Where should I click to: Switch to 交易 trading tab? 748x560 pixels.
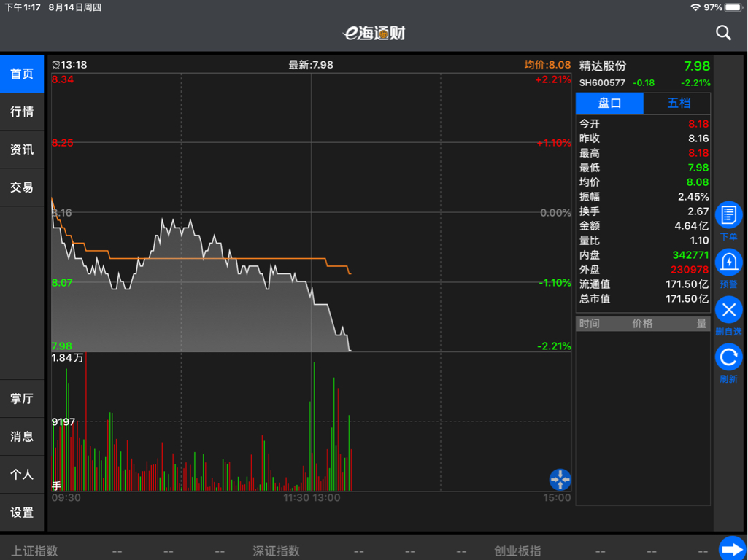pos(22,187)
